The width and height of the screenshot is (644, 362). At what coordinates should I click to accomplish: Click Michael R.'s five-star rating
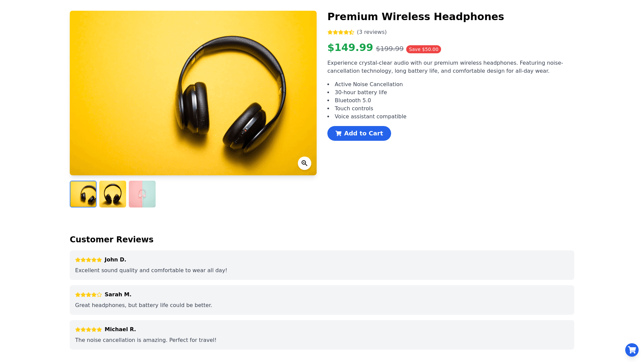click(x=89, y=329)
